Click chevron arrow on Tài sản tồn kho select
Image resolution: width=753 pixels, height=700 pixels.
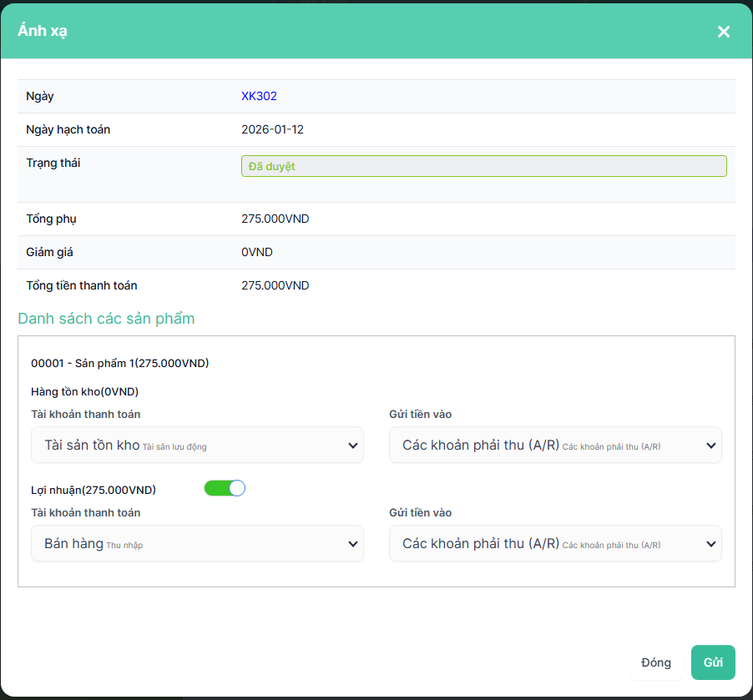coord(352,446)
